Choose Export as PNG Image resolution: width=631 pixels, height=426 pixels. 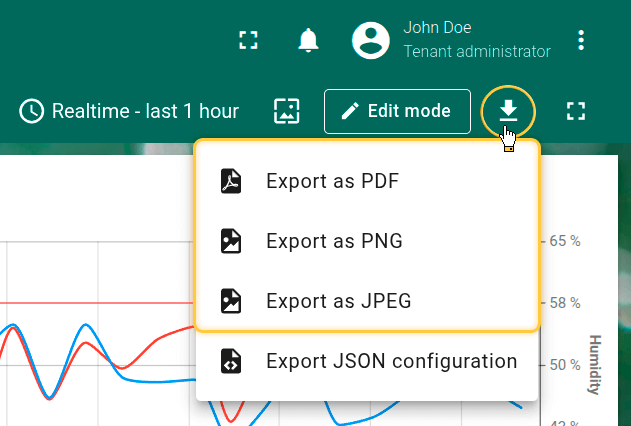(x=334, y=241)
